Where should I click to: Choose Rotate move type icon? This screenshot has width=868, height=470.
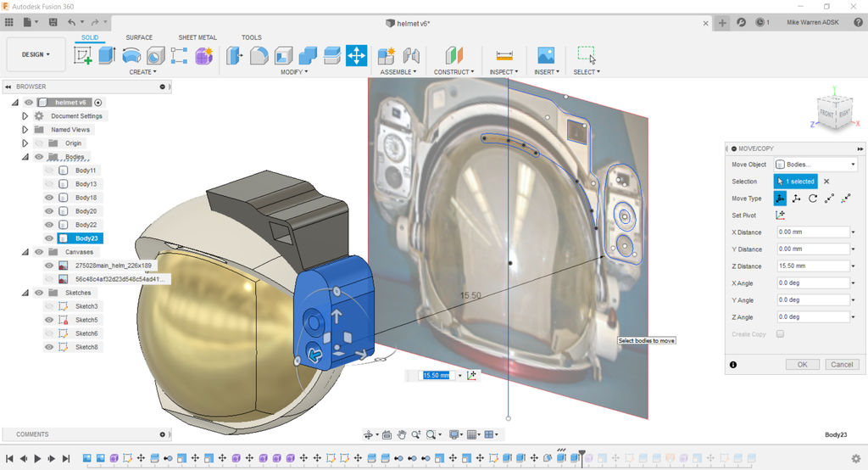tap(813, 199)
